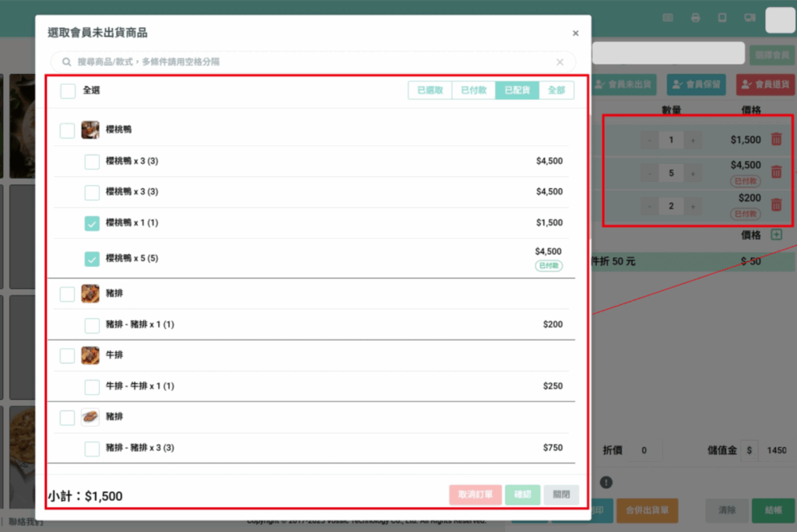The image size is (797, 532).
Task: Click the $750 price text
Action: click(x=553, y=448)
